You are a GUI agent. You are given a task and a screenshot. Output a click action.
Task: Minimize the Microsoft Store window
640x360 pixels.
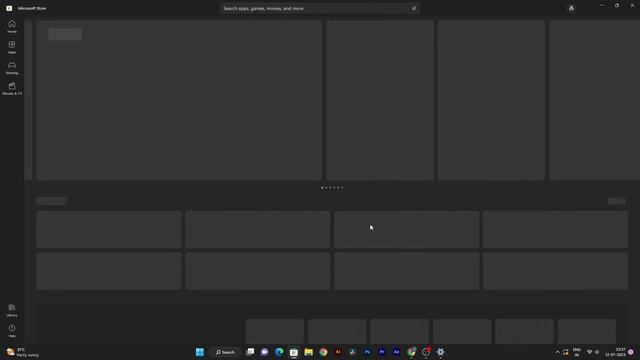point(602,5)
